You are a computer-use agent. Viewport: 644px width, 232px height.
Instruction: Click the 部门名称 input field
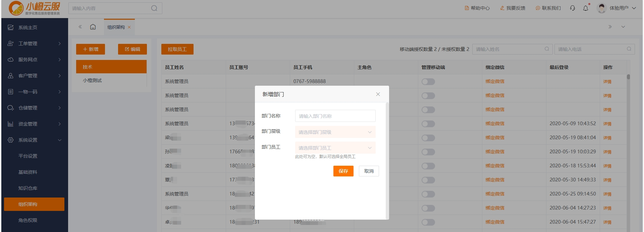click(335, 116)
